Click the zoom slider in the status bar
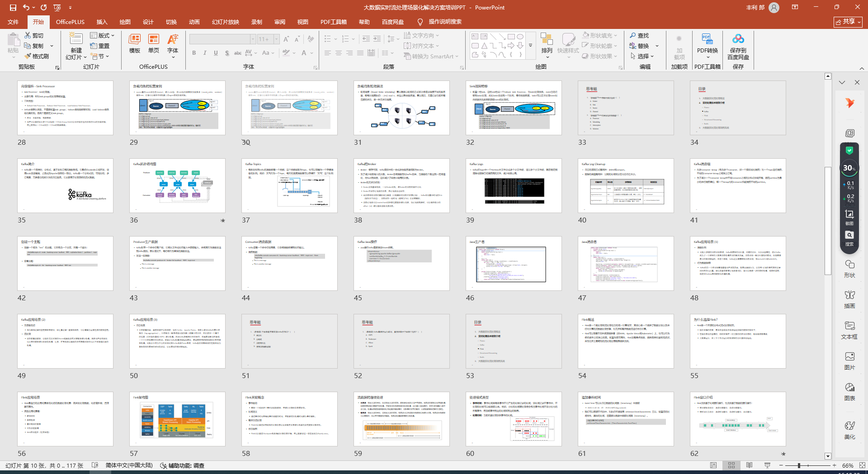The height and width of the screenshot is (474, 868). click(799, 465)
